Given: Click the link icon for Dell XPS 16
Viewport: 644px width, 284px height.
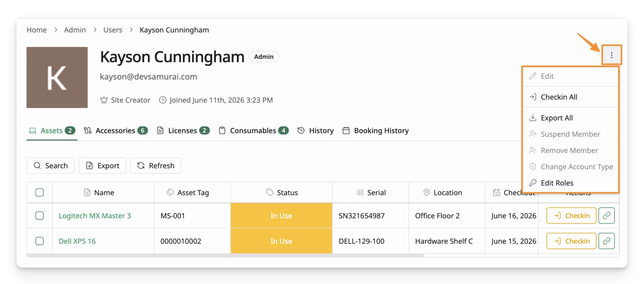Looking at the screenshot, I should point(606,241).
